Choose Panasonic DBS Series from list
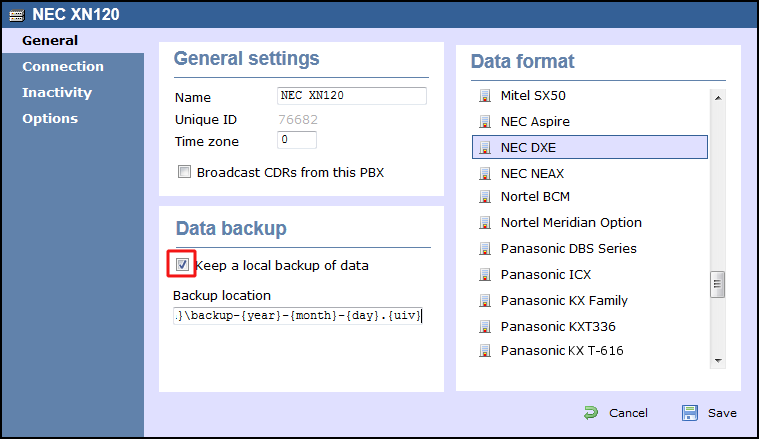 click(x=568, y=248)
